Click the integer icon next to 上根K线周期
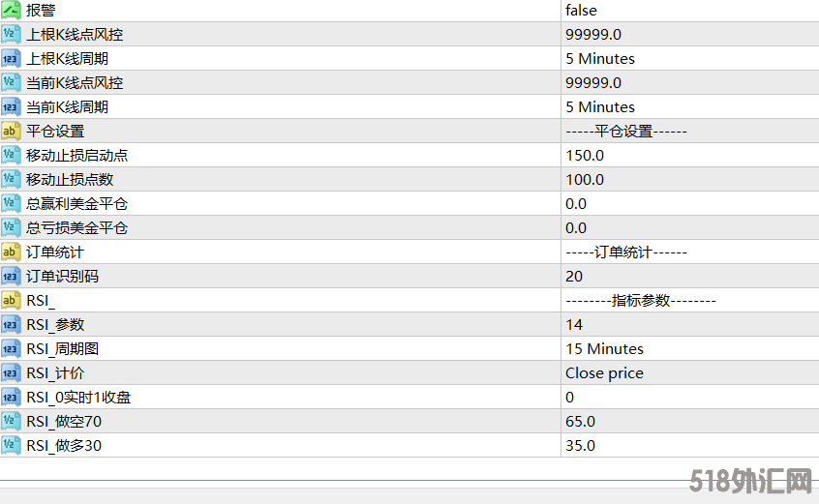 [11, 58]
